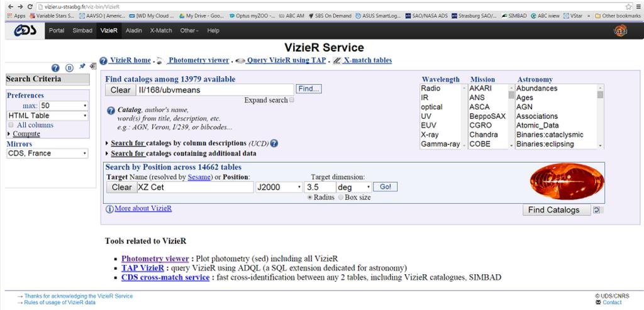The width and height of the screenshot is (644, 310).
Task: Click the circled B icon in sidebar
Action: click(x=69, y=68)
